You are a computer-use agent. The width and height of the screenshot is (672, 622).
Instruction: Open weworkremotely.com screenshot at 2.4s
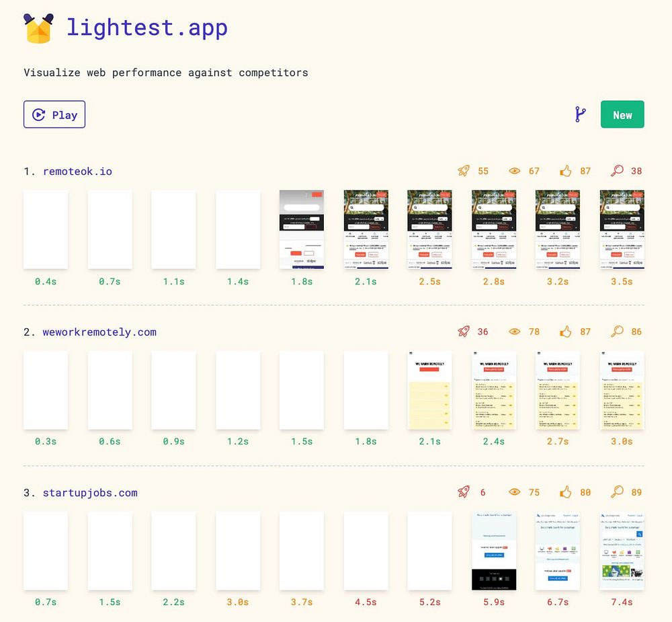point(494,391)
